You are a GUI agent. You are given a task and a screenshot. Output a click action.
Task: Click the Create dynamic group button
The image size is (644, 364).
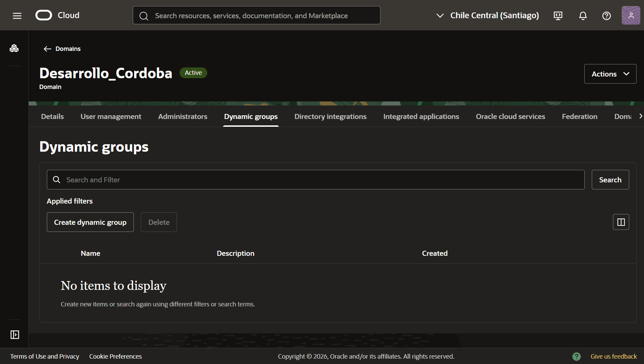[x=90, y=222]
